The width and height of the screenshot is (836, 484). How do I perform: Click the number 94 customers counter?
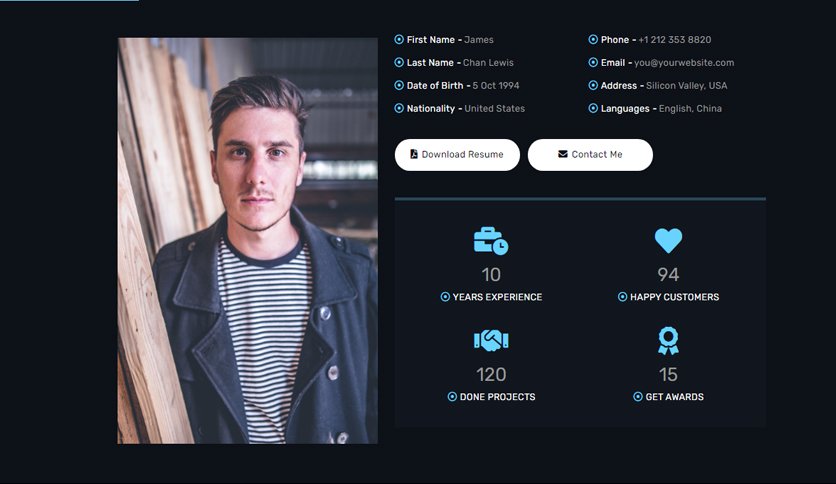coord(668,275)
